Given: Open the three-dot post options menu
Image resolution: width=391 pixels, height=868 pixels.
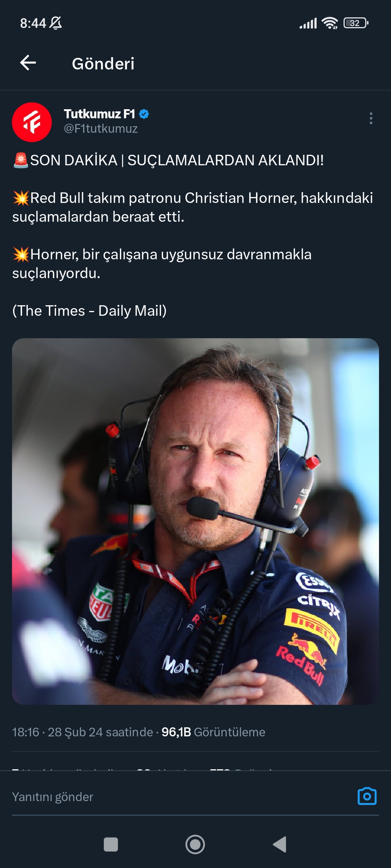Looking at the screenshot, I should tap(371, 118).
